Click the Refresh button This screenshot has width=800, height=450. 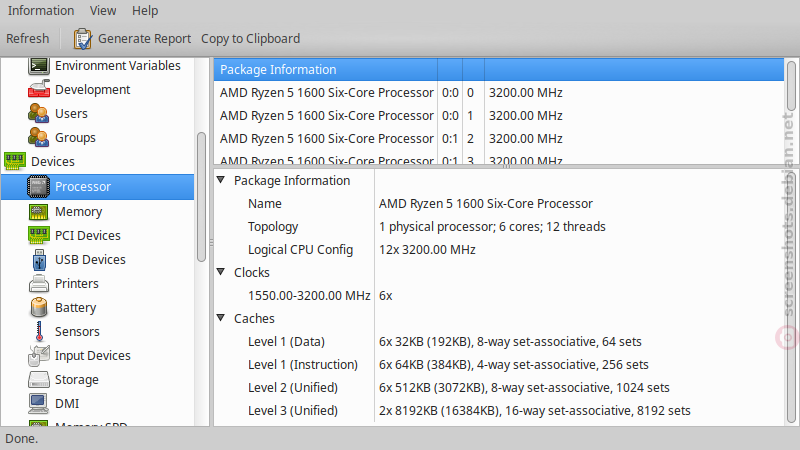(x=28, y=39)
